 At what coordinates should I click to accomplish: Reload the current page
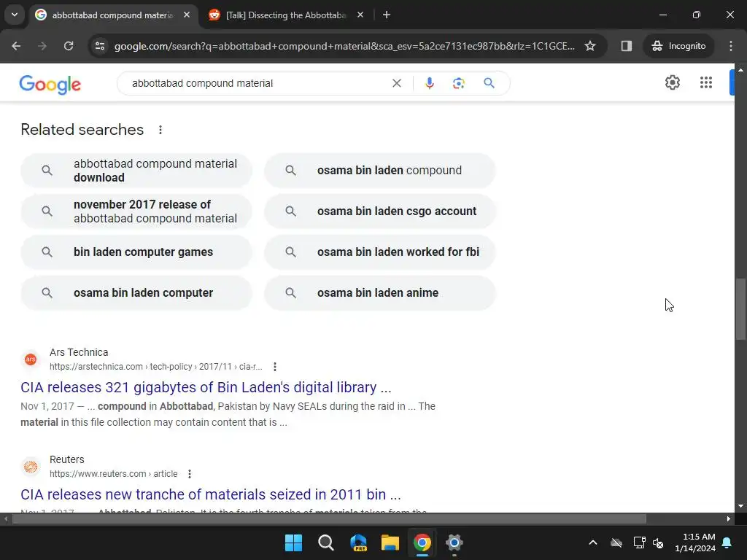pos(69,46)
